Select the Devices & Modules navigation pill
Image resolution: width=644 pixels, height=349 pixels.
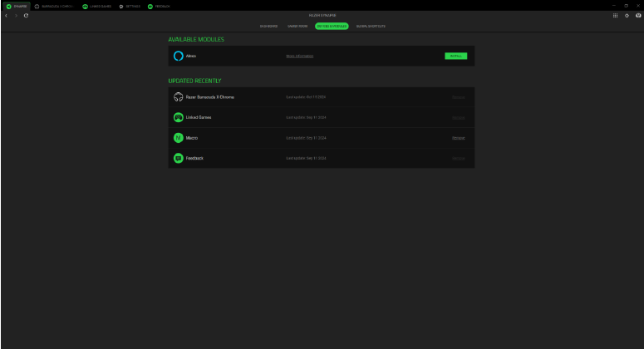click(x=332, y=27)
